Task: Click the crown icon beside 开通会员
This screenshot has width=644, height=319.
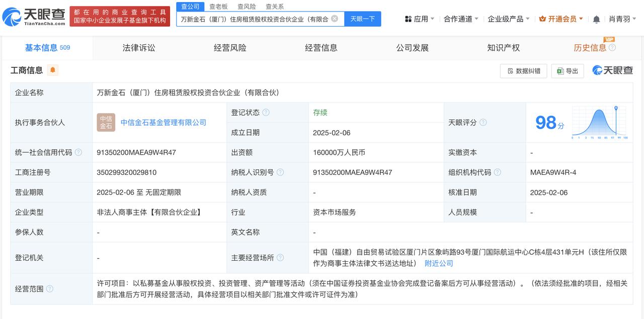Action: pos(542,19)
